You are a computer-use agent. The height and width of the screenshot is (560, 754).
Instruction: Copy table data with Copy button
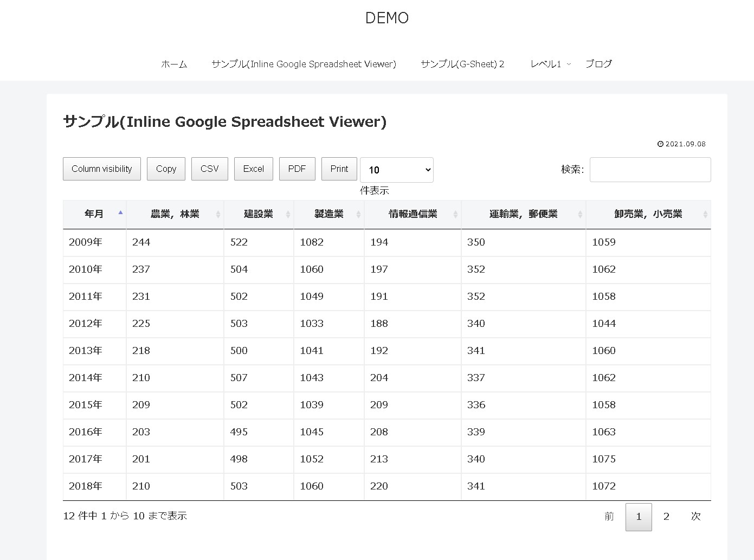click(166, 169)
